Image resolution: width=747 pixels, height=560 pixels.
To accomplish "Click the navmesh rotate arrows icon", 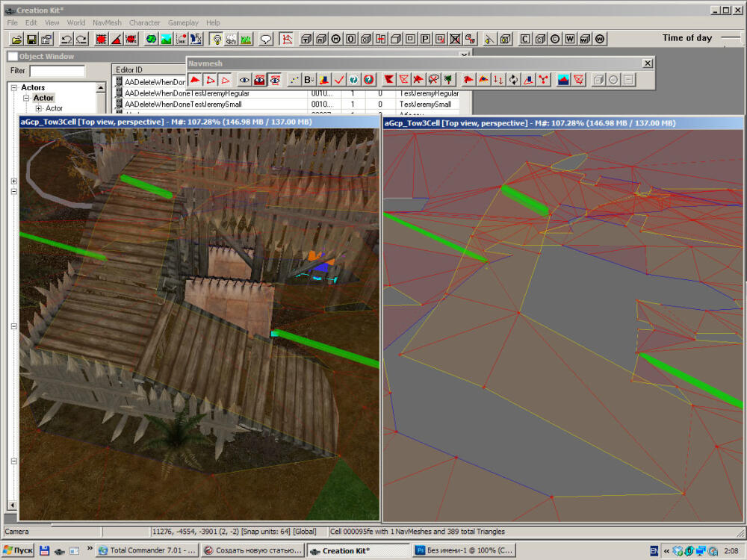I will point(514,80).
